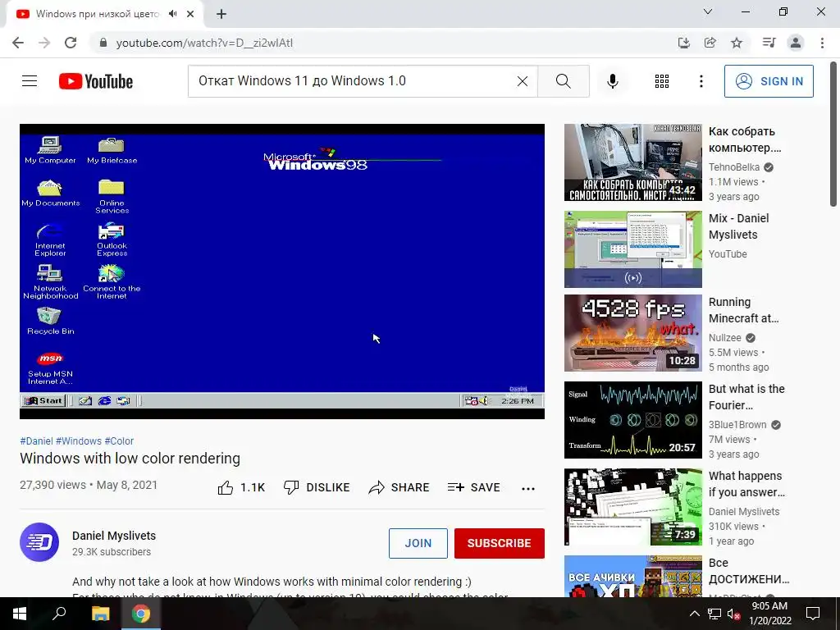Open a new browser tab
The height and width of the screenshot is (630, 840).
221,14
